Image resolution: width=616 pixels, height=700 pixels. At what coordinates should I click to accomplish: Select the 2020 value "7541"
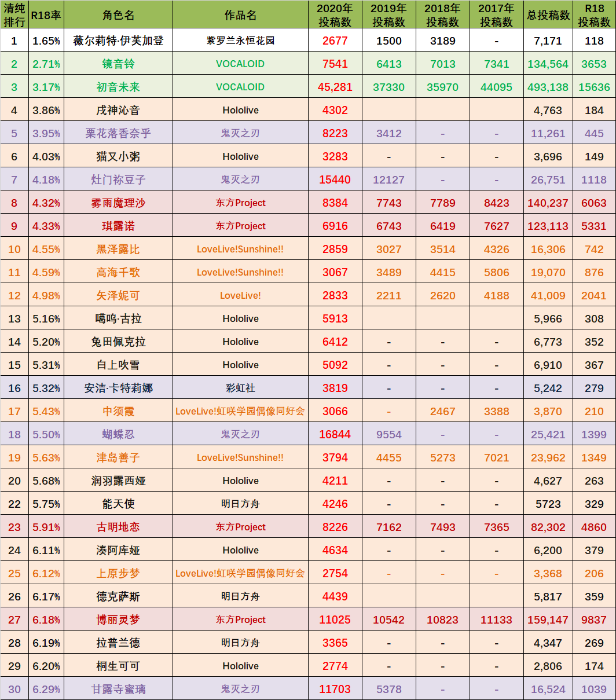335,64
